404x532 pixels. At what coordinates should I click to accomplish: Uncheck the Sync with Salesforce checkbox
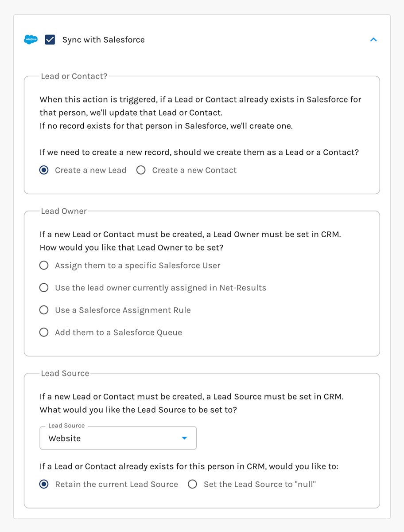click(50, 40)
